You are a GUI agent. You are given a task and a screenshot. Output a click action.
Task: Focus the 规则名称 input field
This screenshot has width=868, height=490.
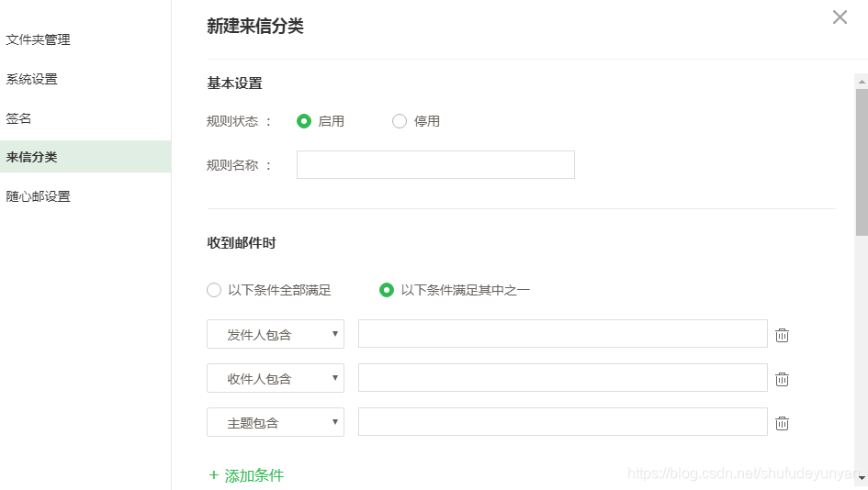435,165
